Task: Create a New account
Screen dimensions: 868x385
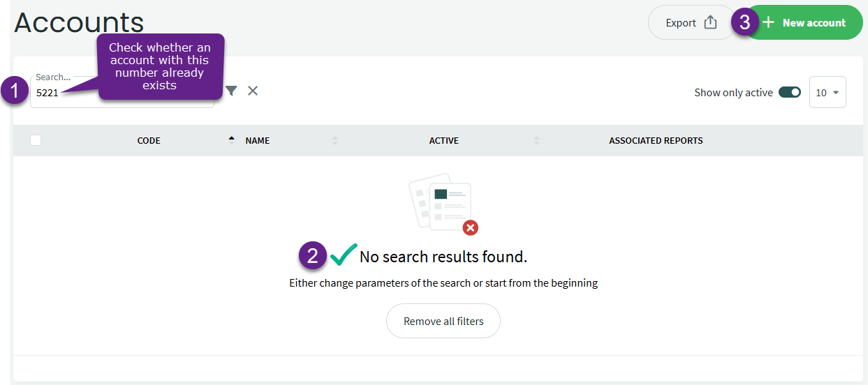Action: pyautogui.click(x=804, y=22)
